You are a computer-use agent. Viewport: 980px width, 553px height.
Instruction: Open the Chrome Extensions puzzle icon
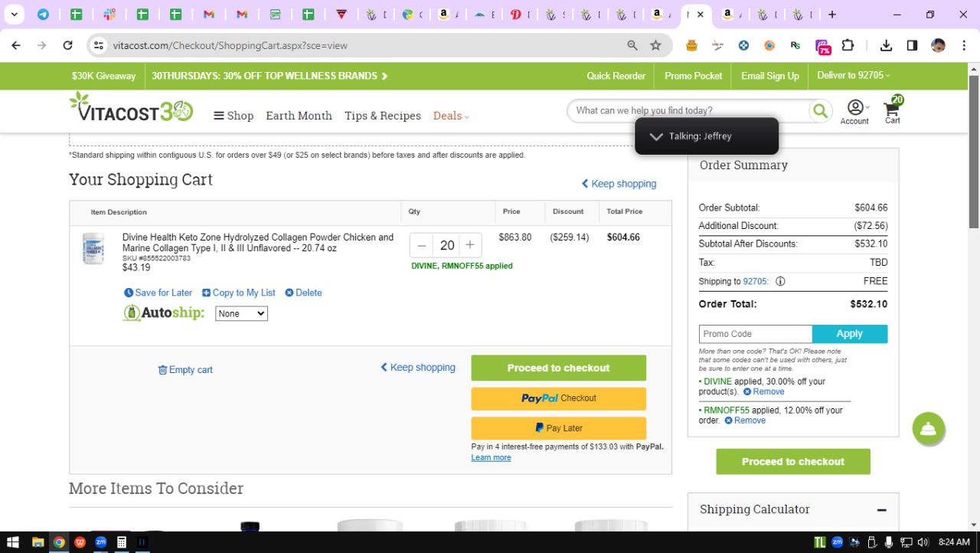[x=848, y=45]
